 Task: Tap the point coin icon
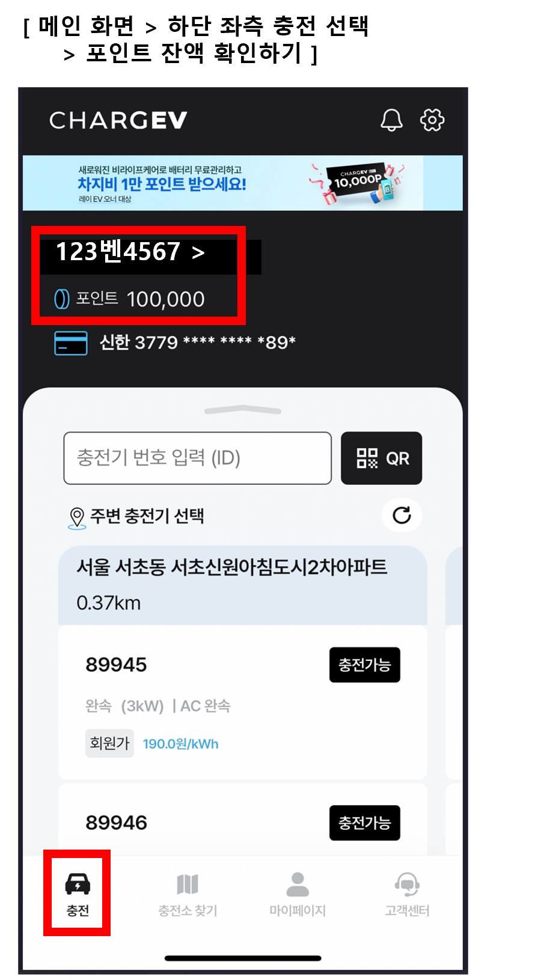coord(62,299)
